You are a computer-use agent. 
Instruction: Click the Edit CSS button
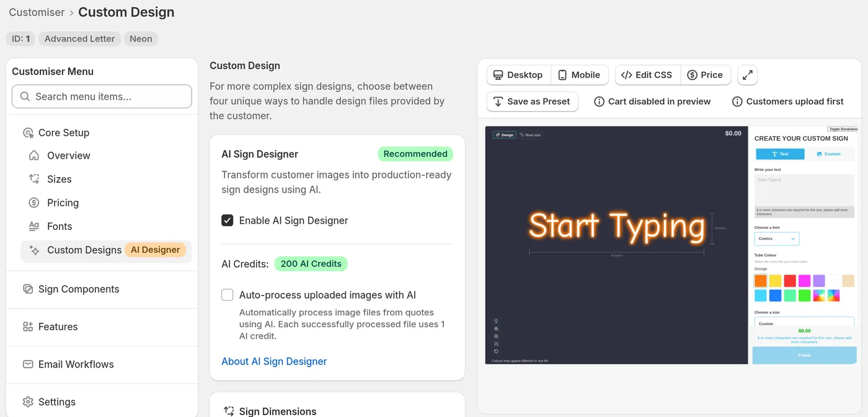click(x=647, y=75)
